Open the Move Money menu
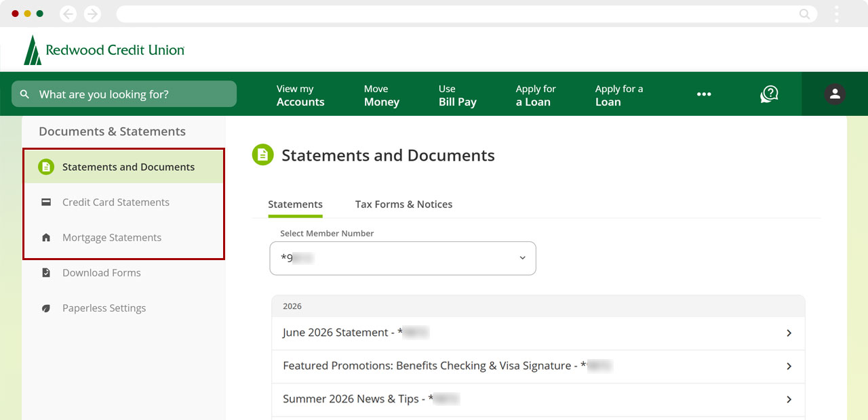This screenshot has width=868, height=420. pos(382,96)
